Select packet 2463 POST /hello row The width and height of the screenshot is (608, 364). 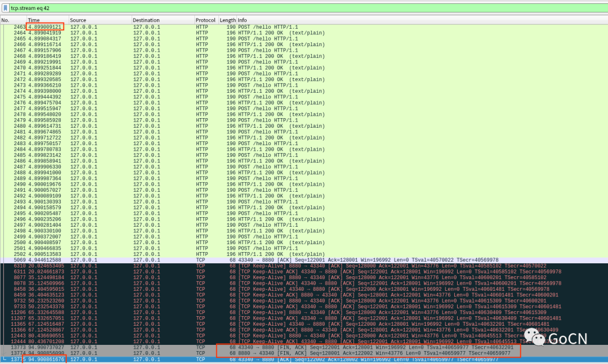point(281,27)
